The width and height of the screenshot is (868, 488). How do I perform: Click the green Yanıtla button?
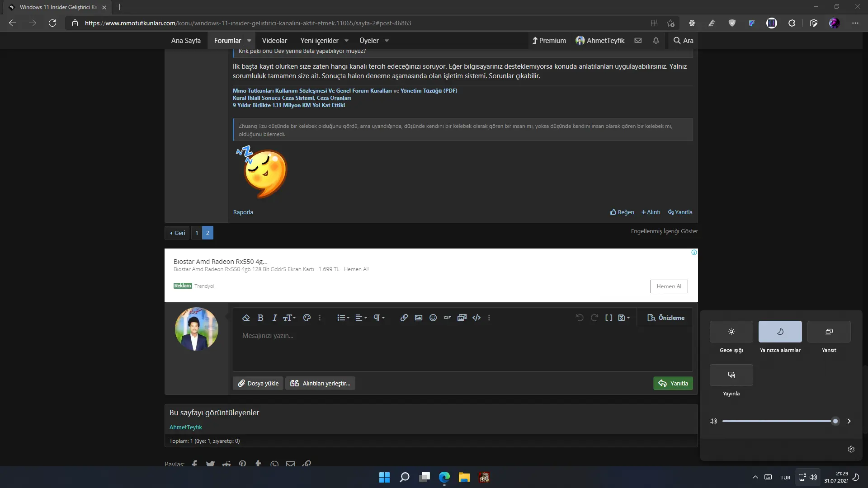pyautogui.click(x=673, y=383)
